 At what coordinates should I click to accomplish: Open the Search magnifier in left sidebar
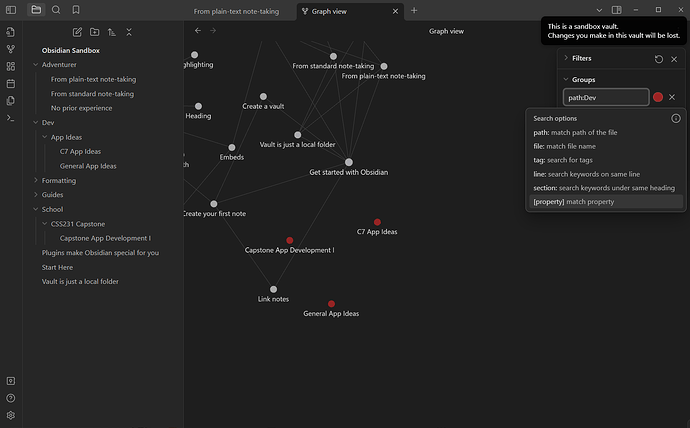(56, 10)
